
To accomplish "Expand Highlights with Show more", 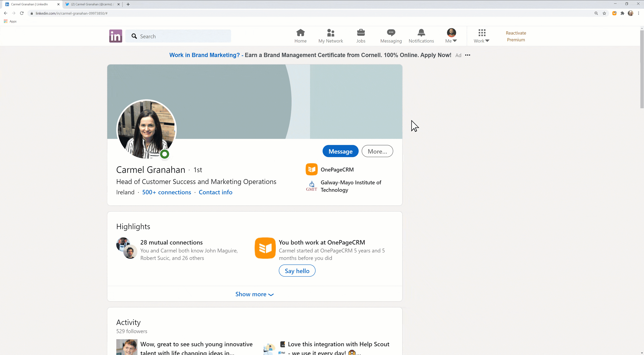I will 254,294.
